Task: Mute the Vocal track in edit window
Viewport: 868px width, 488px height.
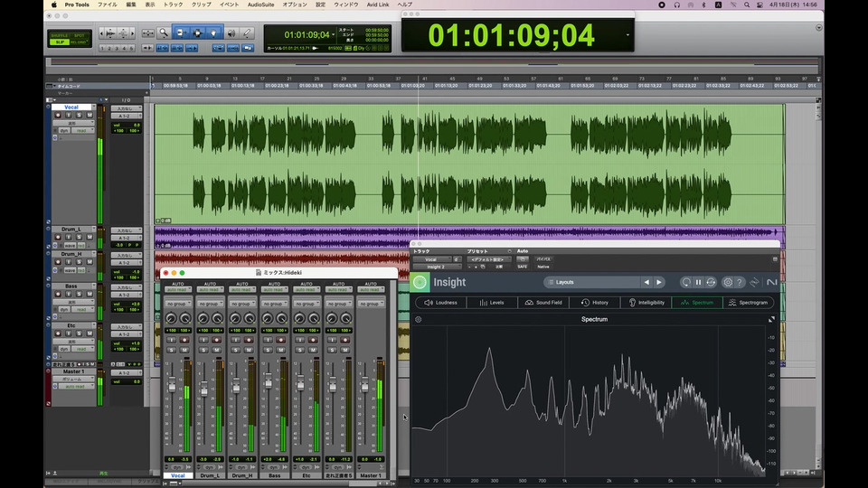Action: pyautogui.click(x=90, y=115)
